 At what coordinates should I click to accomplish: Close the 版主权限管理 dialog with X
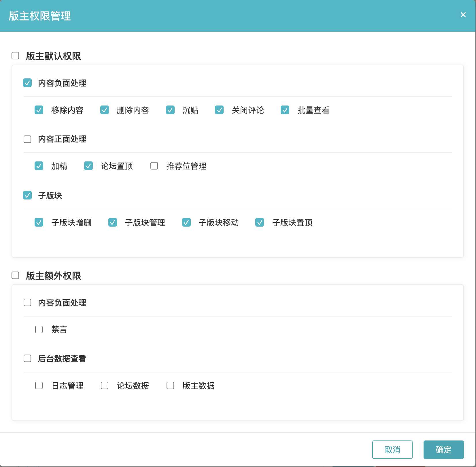[463, 15]
